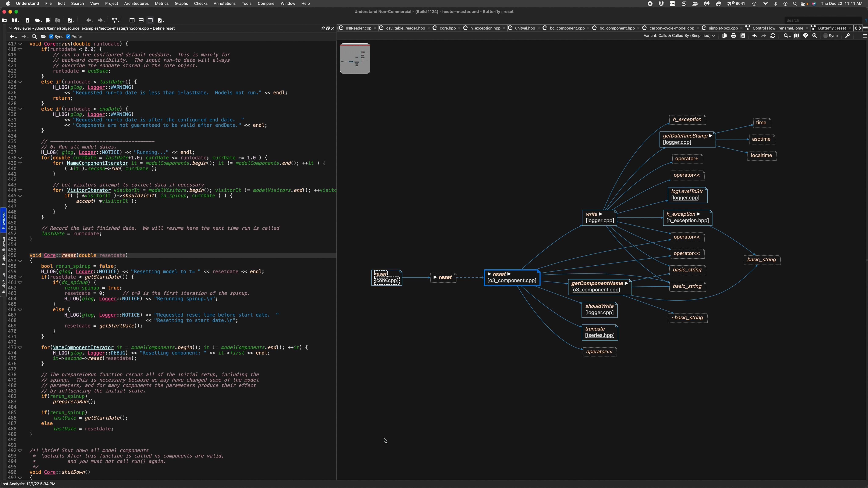
Task: Create a new file from the toolbar
Action: 28,20
